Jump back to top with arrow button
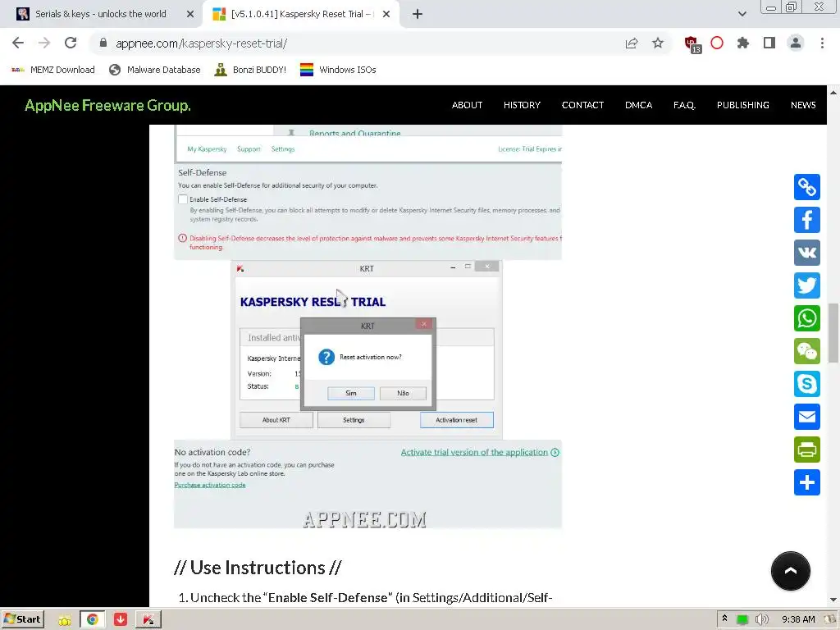The image size is (840, 630). click(790, 571)
